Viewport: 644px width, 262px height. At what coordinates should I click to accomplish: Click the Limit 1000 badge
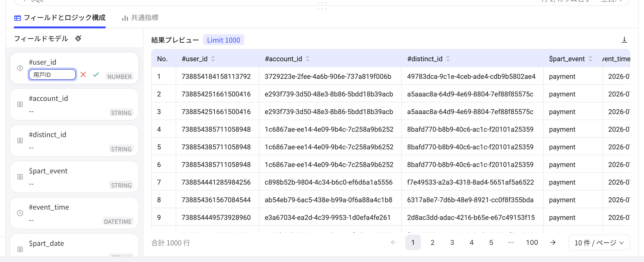coord(223,40)
